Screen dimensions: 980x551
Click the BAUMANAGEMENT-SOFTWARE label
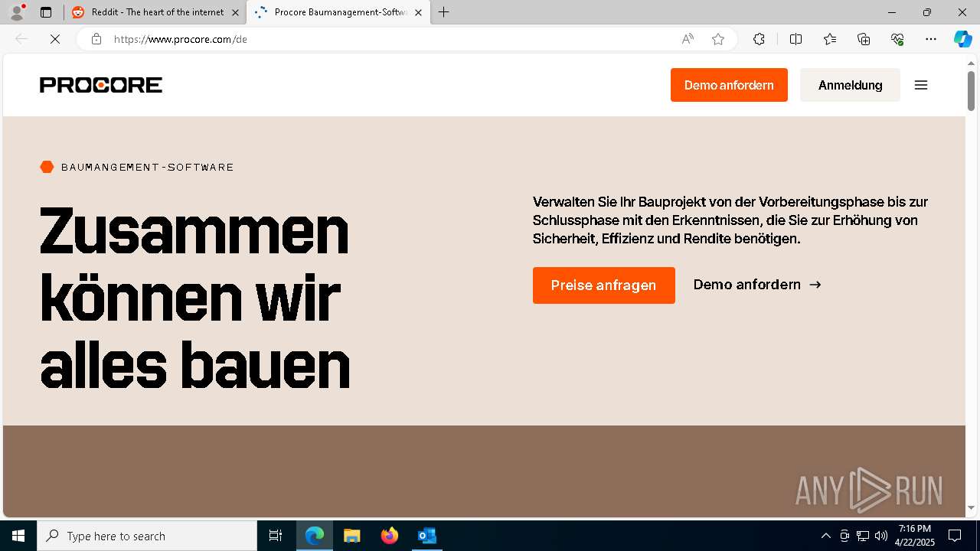147,167
